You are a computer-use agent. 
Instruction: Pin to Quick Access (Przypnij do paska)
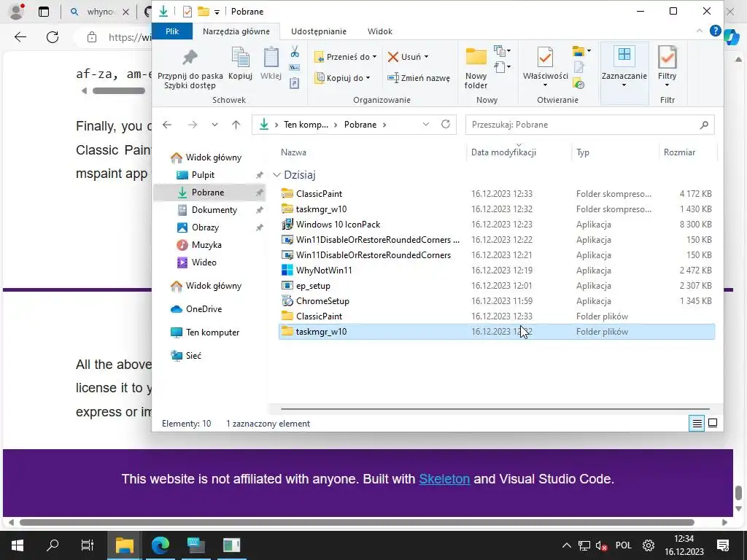click(x=190, y=68)
